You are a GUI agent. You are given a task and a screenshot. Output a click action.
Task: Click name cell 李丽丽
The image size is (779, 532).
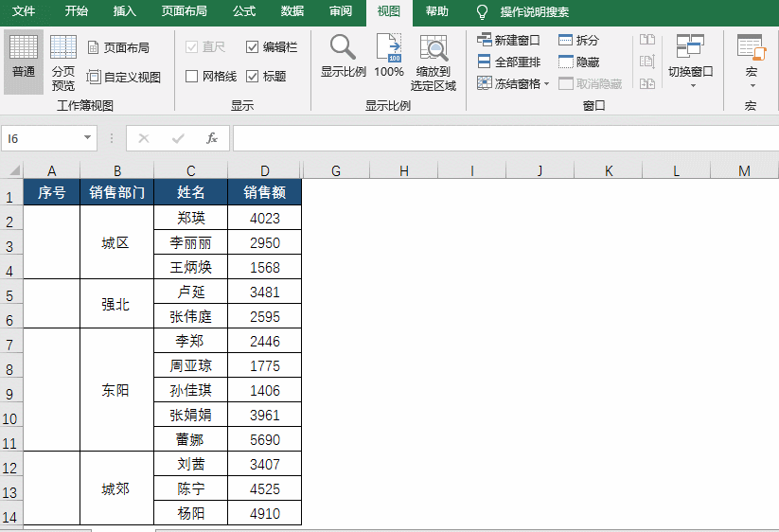click(x=191, y=242)
